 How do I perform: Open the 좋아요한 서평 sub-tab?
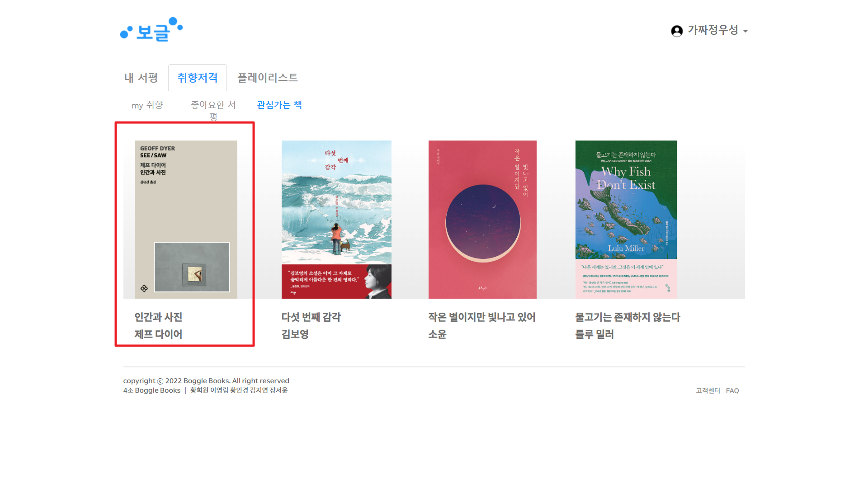[213, 110]
